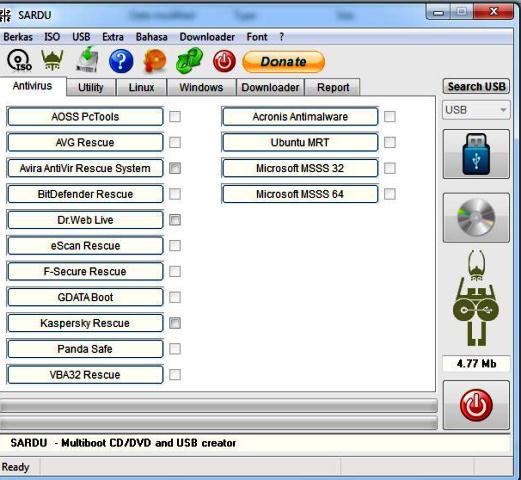Open the USB drive dropdown
Screen dimensions: 521x480
click(476, 110)
